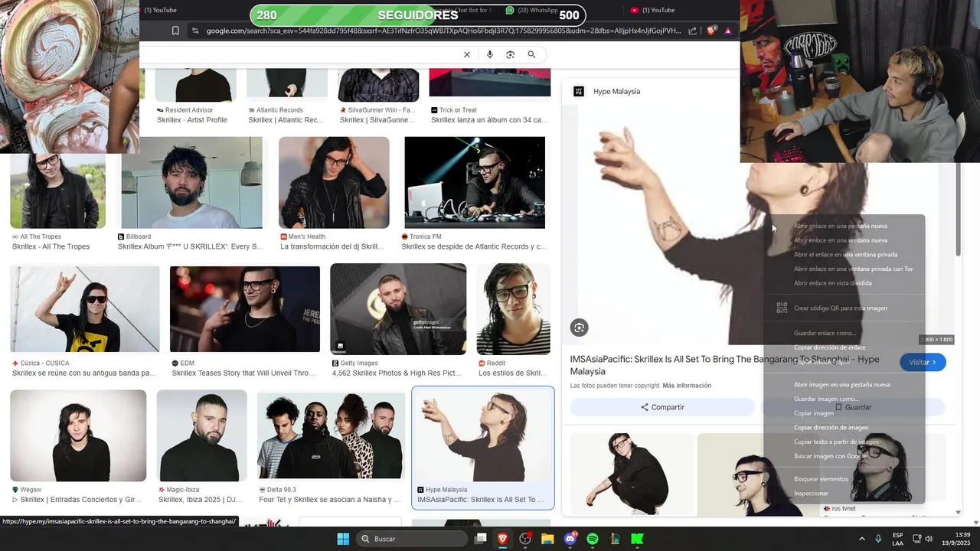Open Discord from the taskbar
The width and height of the screenshot is (980, 551).
[570, 539]
